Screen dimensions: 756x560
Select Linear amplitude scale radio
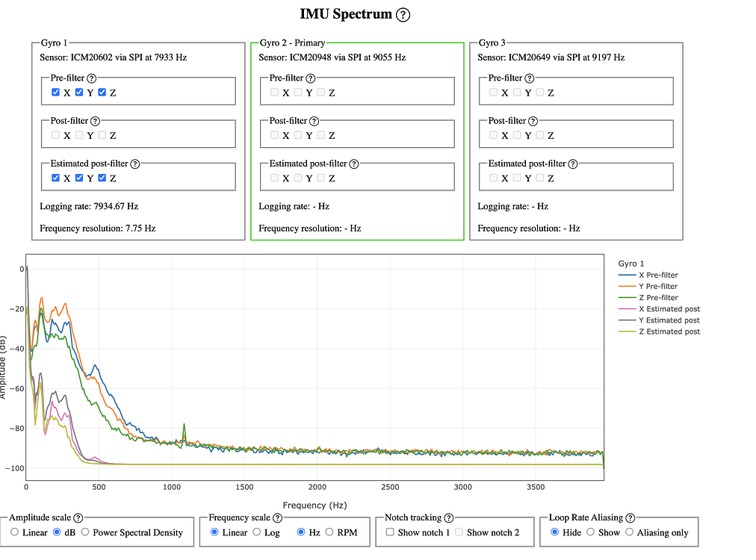tap(15, 532)
